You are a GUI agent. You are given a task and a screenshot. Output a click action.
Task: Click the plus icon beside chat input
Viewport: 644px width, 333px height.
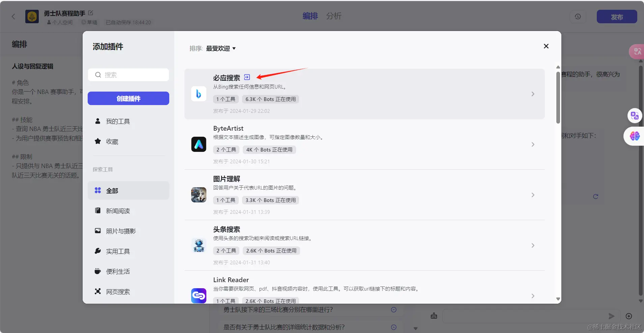(x=629, y=316)
